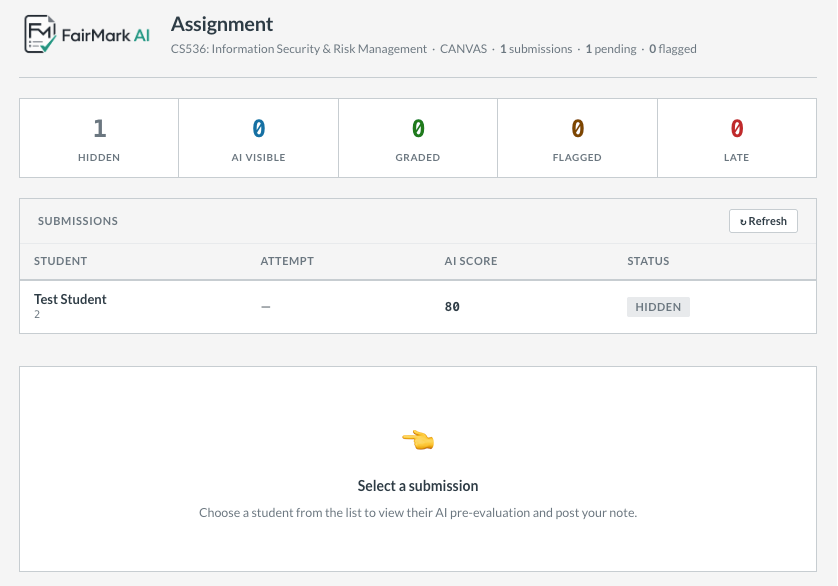Click the STUDENT column header
Image resolution: width=838 pixels, height=586 pixels.
[x=60, y=261]
